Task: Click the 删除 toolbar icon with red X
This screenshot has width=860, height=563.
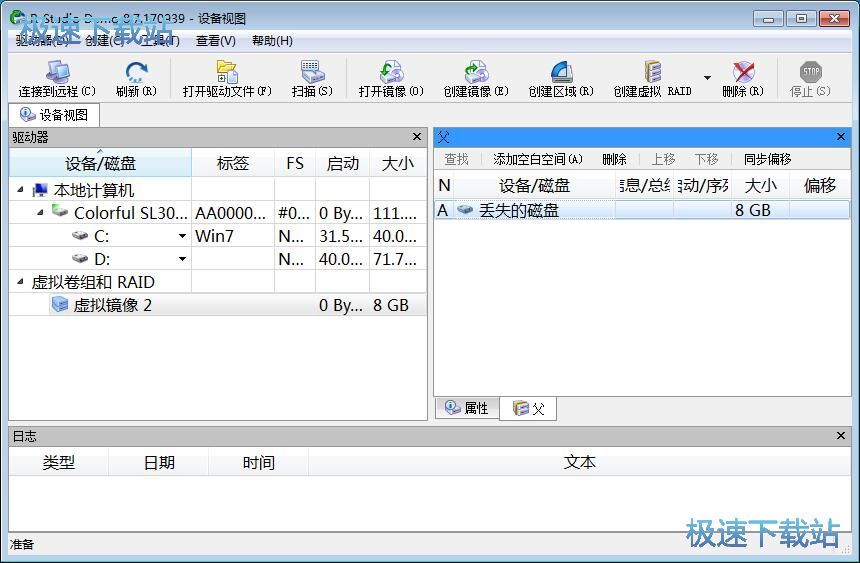Action: pos(743,73)
